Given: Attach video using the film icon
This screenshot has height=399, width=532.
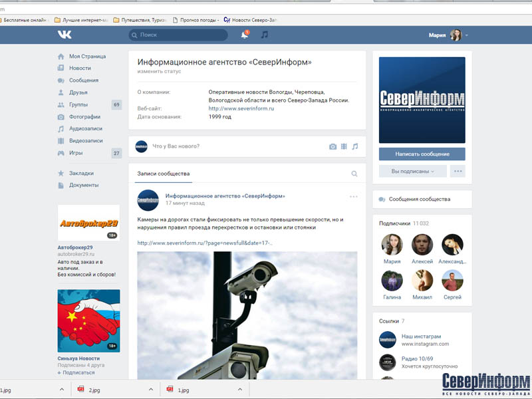Looking at the screenshot, I should [344, 146].
